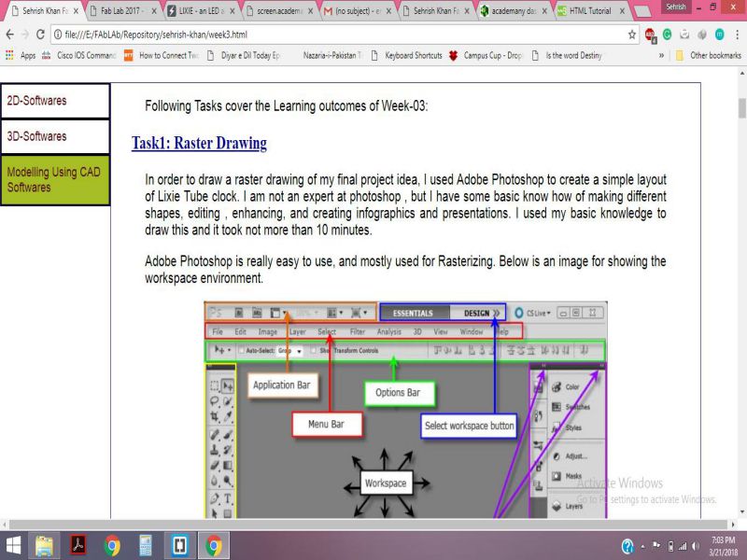Image resolution: width=747 pixels, height=560 pixels.
Task: Click the Photoshop workspace diagram image
Action: coord(405,410)
